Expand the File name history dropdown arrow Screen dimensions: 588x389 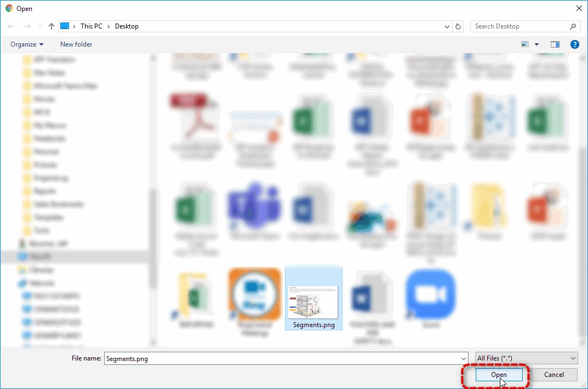point(464,359)
